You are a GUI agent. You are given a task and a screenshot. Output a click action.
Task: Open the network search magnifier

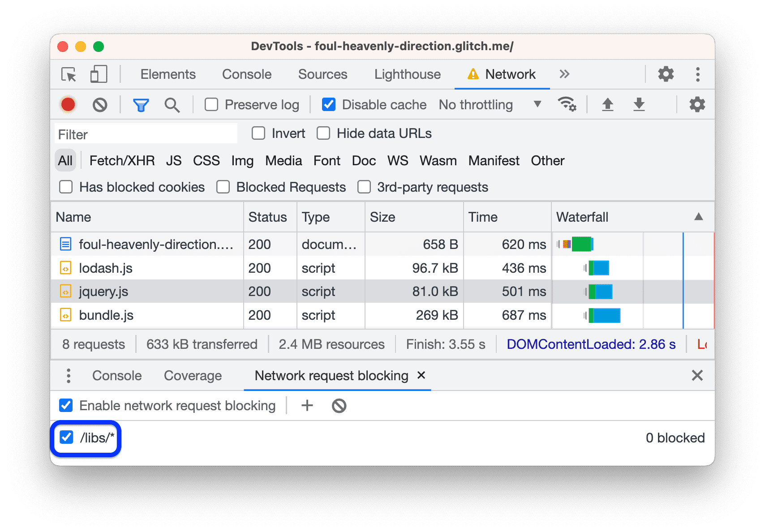(172, 105)
